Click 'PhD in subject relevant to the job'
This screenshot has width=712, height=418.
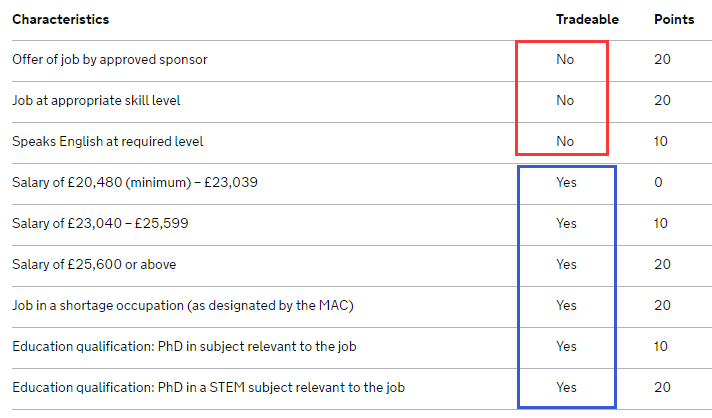pos(257,347)
